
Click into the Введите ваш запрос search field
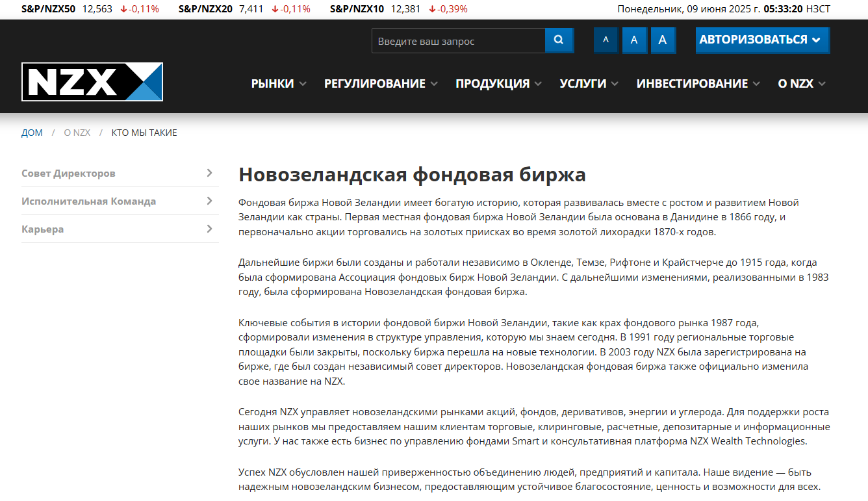click(459, 41)
